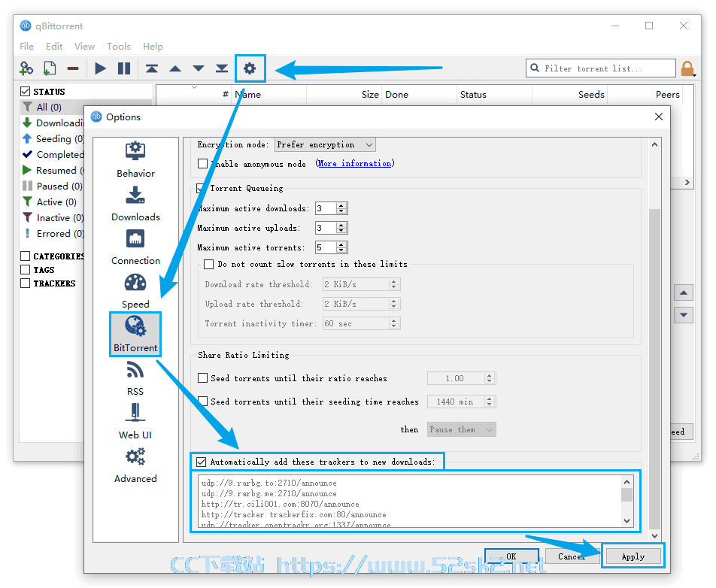
Task: Click the Apply button
Action: [633, 556]
